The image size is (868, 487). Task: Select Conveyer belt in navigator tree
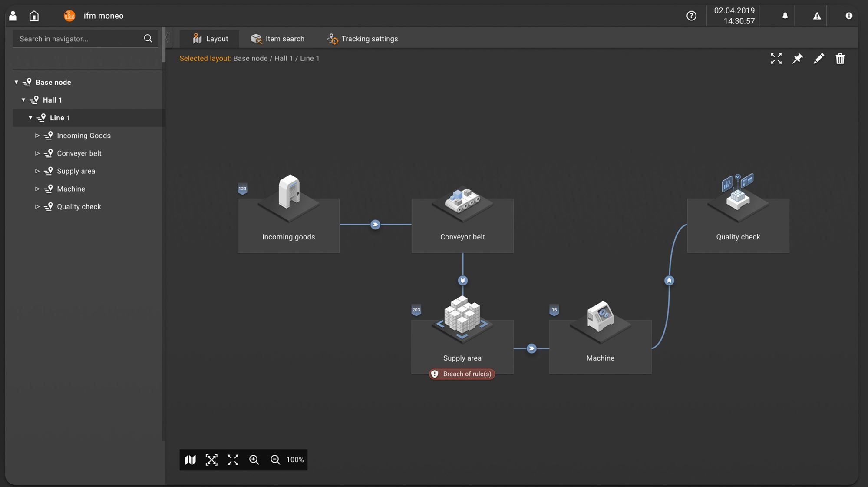pos(79,153)
